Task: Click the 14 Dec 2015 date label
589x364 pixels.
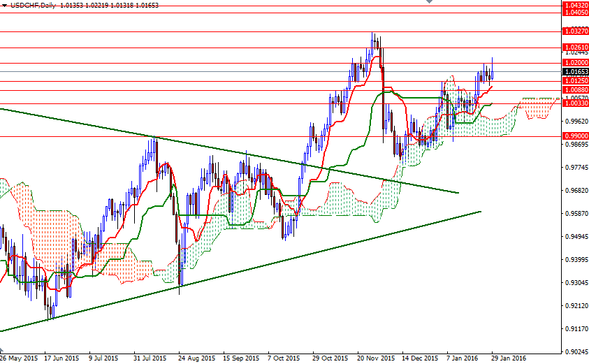Action: [x=421, y=358]
